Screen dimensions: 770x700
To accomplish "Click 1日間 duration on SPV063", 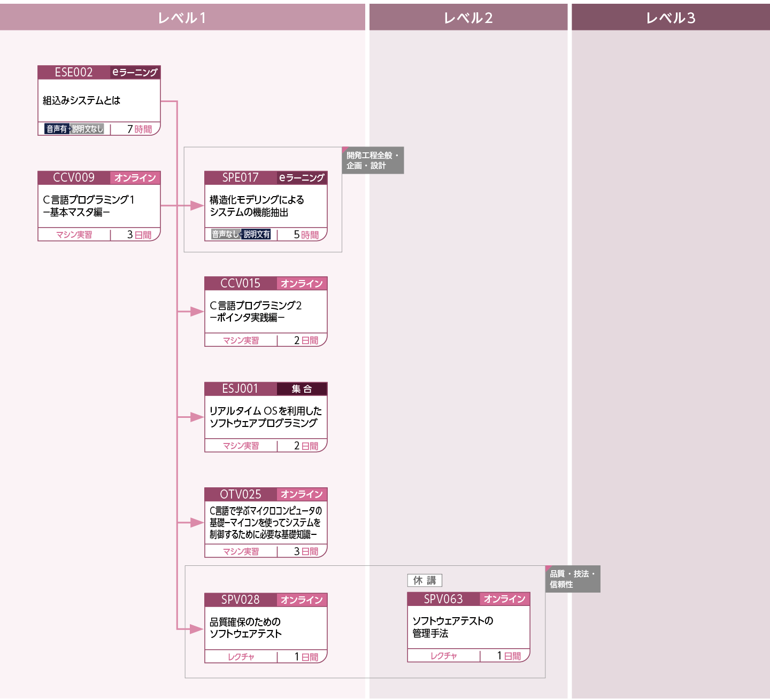I will [x=509, y=656].
